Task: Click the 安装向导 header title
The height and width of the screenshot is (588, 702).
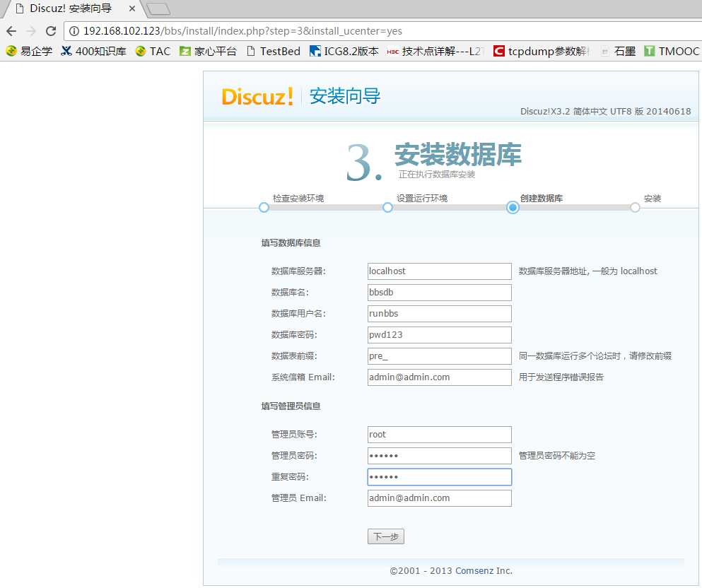Action: point(345,96)
